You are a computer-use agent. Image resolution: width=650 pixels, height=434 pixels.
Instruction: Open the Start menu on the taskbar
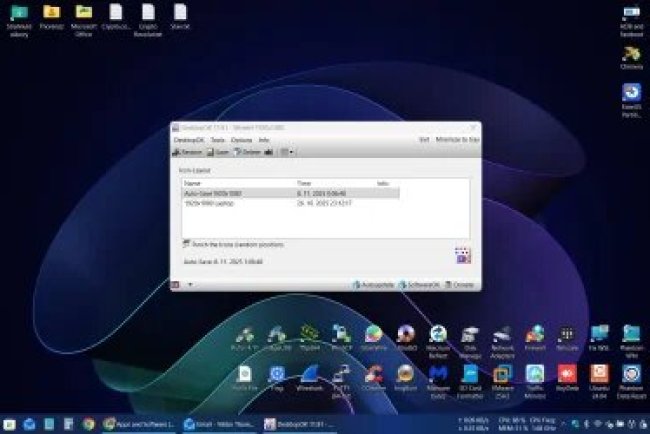[x=9, y=424]
